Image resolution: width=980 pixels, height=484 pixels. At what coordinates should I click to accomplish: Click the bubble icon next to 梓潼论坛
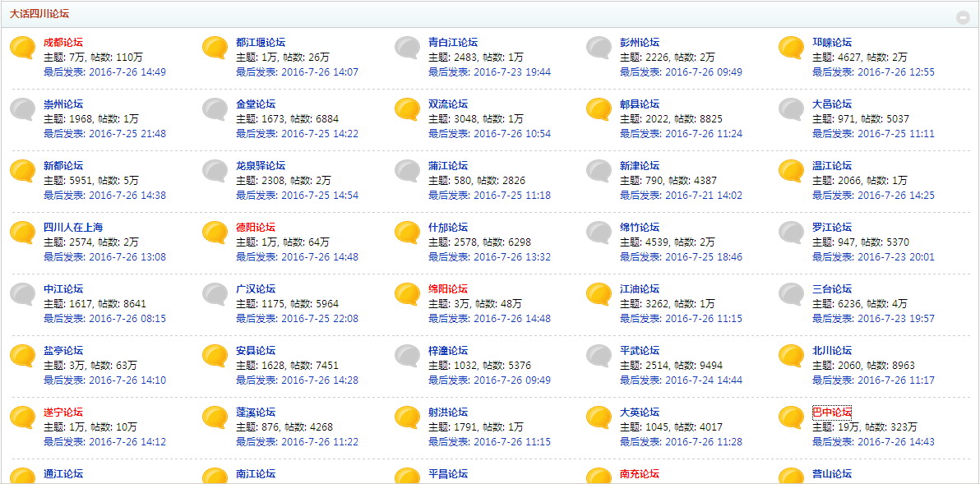click(408, 356)
